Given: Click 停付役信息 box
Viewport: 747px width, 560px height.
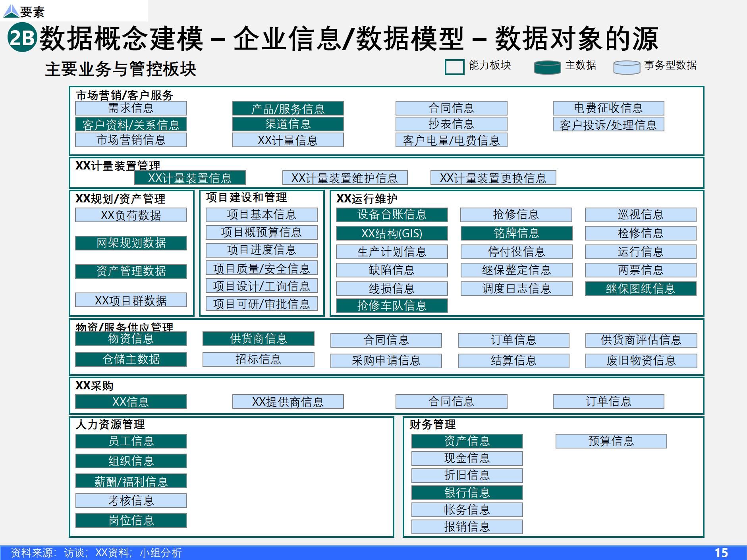Looking at the screenshot, I should (517, 252).
